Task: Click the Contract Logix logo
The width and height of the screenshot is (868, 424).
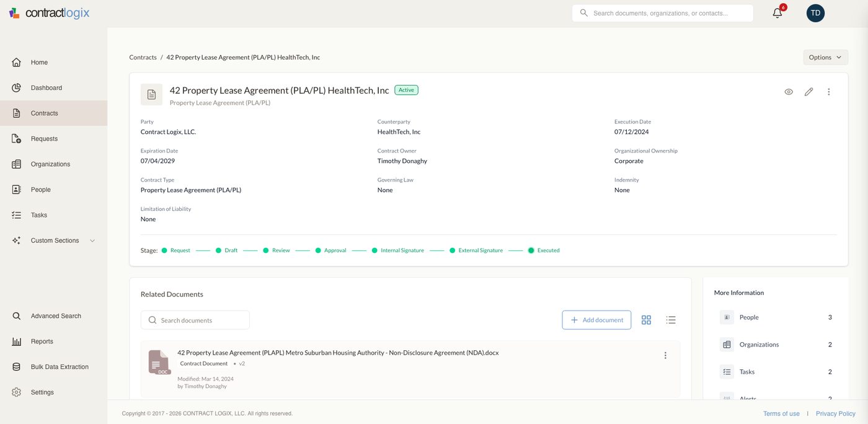Action: coord(49,13)
